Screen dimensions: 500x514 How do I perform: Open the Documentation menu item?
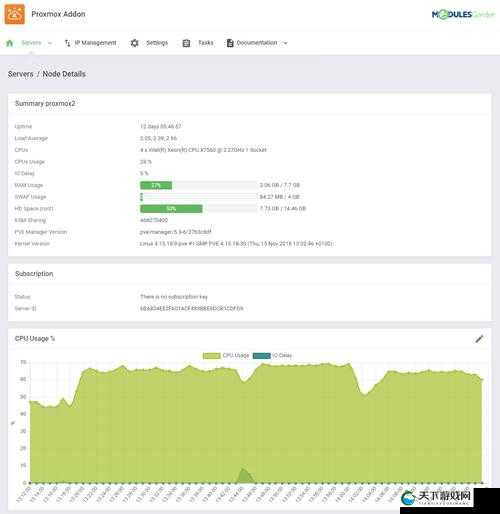pos(257,43)
